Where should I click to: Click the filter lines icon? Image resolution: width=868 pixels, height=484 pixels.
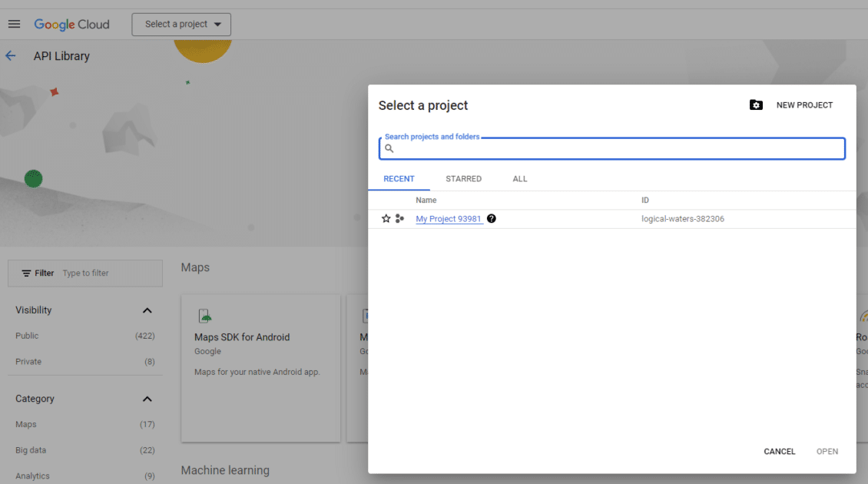(x=26, y=273)
